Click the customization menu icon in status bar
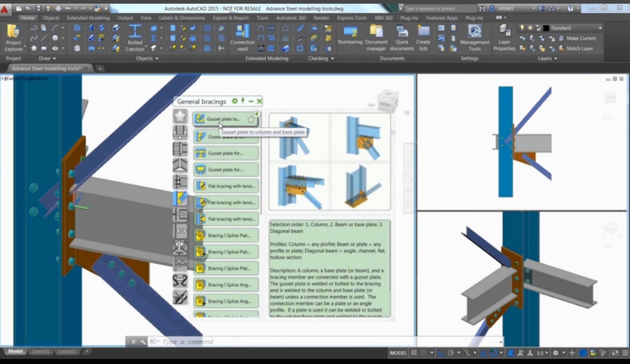The image size is (630, 364). pyautogui.click(x=625, y=353)
